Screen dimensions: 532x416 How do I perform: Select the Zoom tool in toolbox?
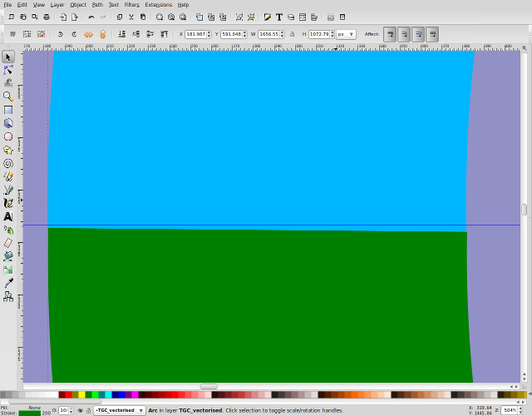(8, 97)
